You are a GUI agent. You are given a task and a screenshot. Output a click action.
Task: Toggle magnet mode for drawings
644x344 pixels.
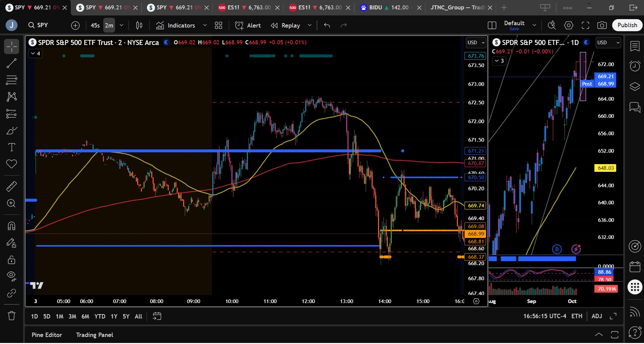click(11, 226)
